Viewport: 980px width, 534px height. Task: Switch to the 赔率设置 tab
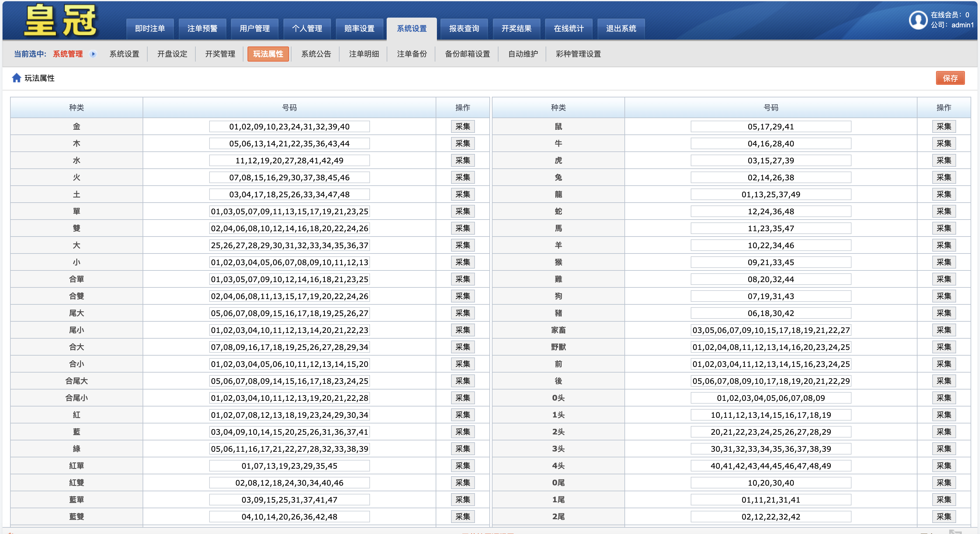(x=359, y=29)
